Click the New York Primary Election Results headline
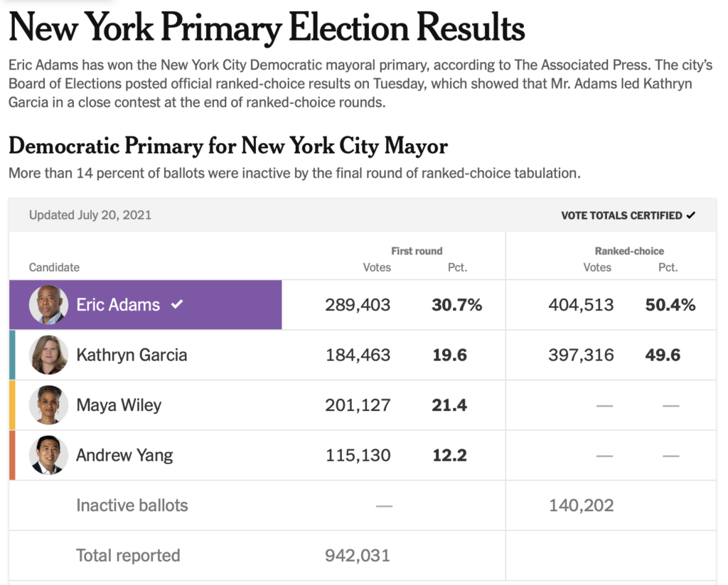The image size is (728, 585). pos(267,28)
